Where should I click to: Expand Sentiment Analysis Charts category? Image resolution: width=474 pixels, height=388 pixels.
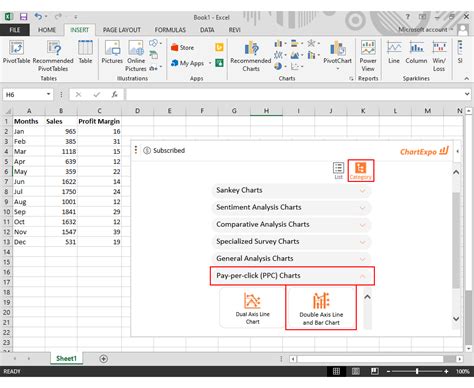pos(291,207)
